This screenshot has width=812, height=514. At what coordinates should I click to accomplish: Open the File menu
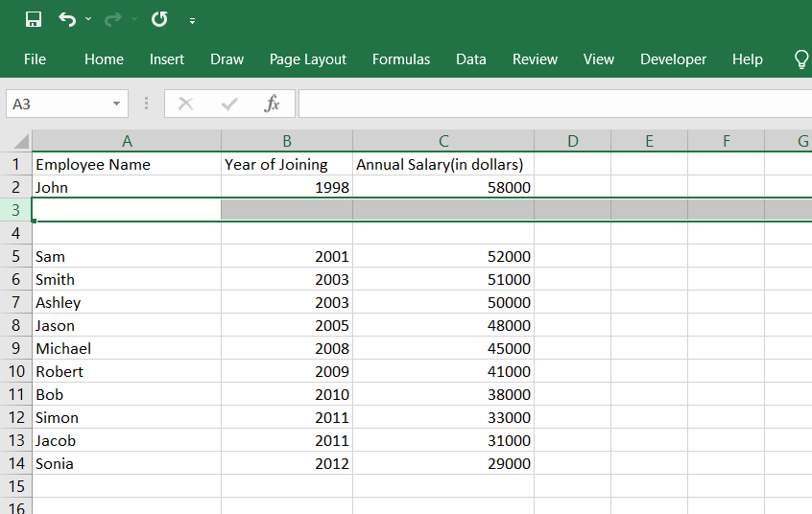[x=35, y=59]
